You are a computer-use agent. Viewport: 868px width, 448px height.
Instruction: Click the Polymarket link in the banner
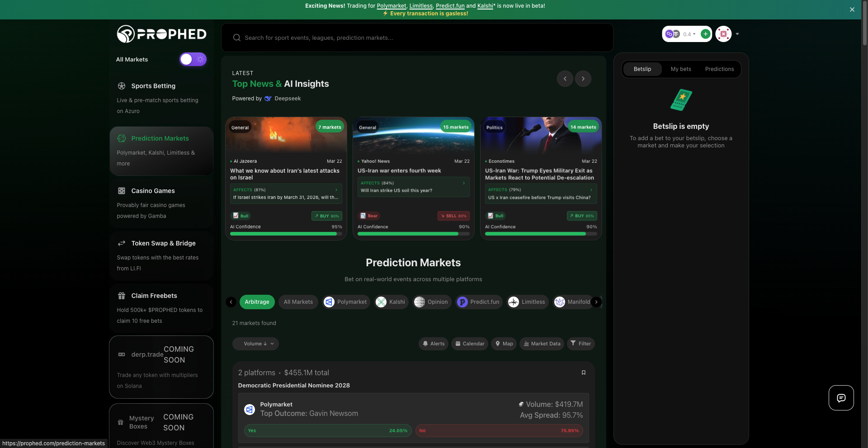(391, 6)
